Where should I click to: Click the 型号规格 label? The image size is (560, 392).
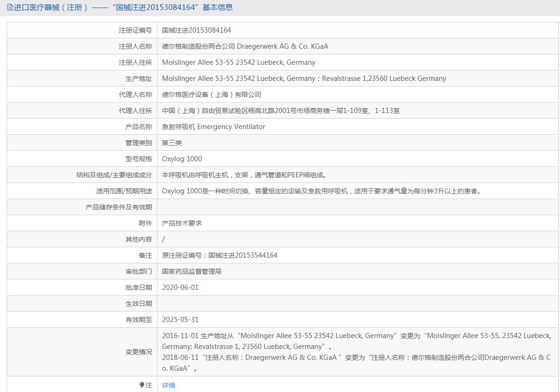139,159
